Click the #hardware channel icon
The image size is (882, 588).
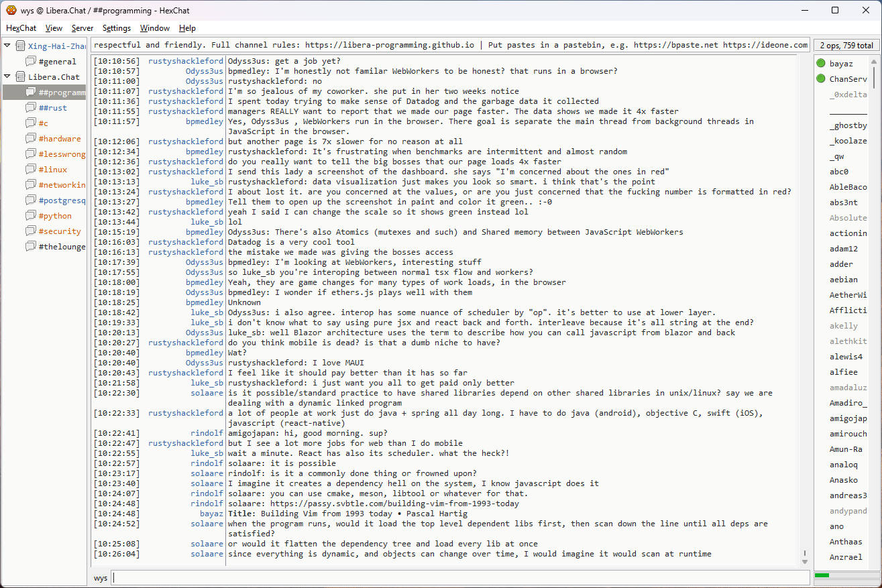click(x=31, y=139)
